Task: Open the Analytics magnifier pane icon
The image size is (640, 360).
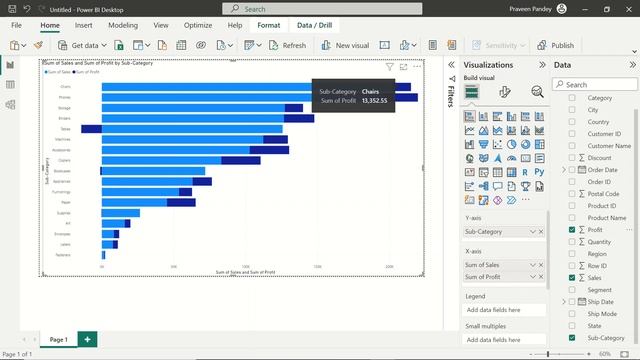Action: coord(537,92)
